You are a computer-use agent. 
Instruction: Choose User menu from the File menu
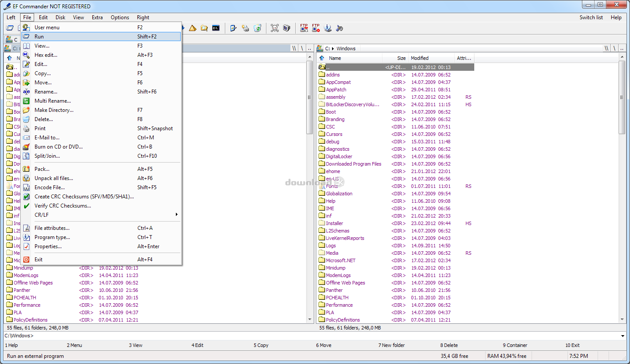tap(101, 28)
